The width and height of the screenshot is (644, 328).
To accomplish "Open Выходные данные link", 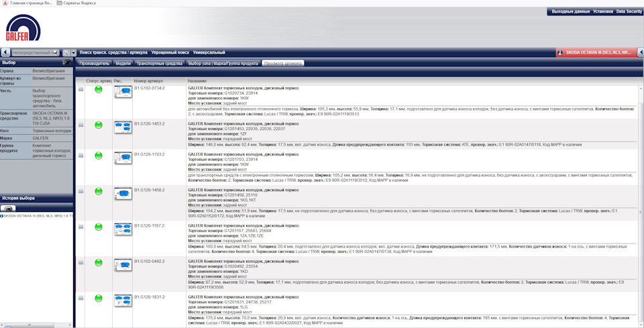I will 570,11.
